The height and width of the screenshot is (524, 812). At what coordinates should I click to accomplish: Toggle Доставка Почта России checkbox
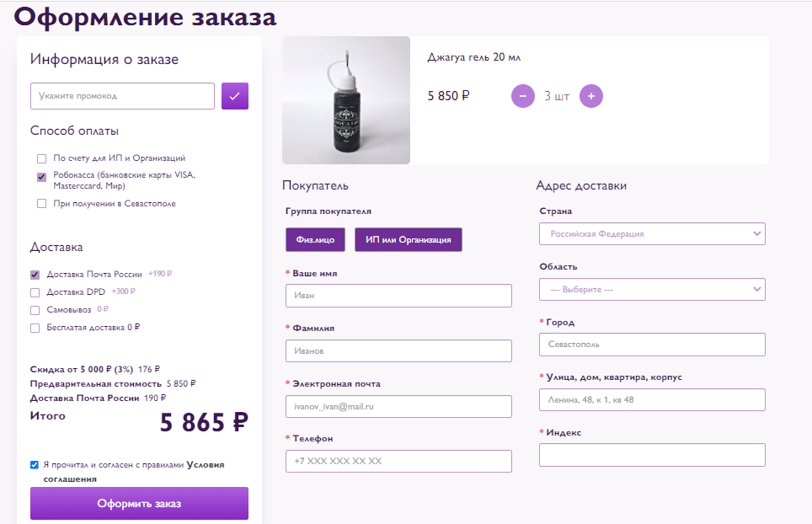[35, 275]
